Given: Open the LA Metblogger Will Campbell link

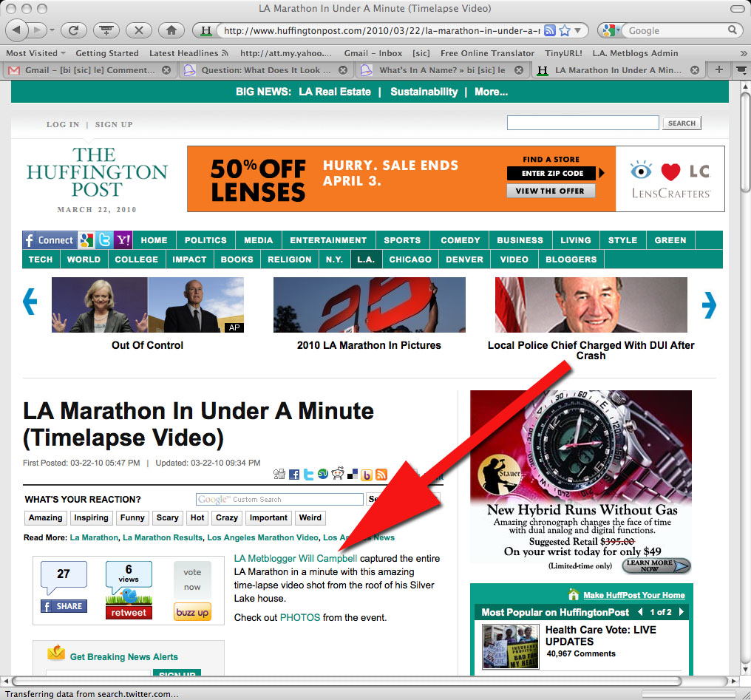Looking at the screenshot, I should click(295, 558).
